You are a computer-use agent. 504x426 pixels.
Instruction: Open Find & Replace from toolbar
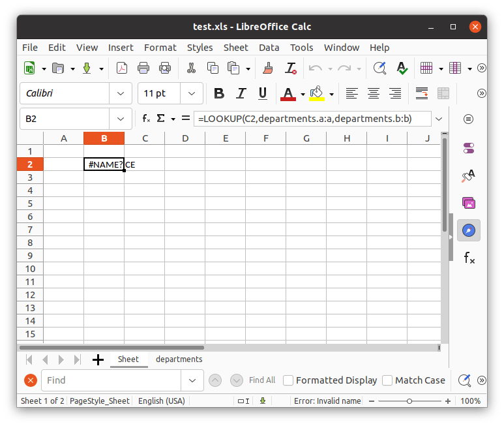click(x=379, y=68)
